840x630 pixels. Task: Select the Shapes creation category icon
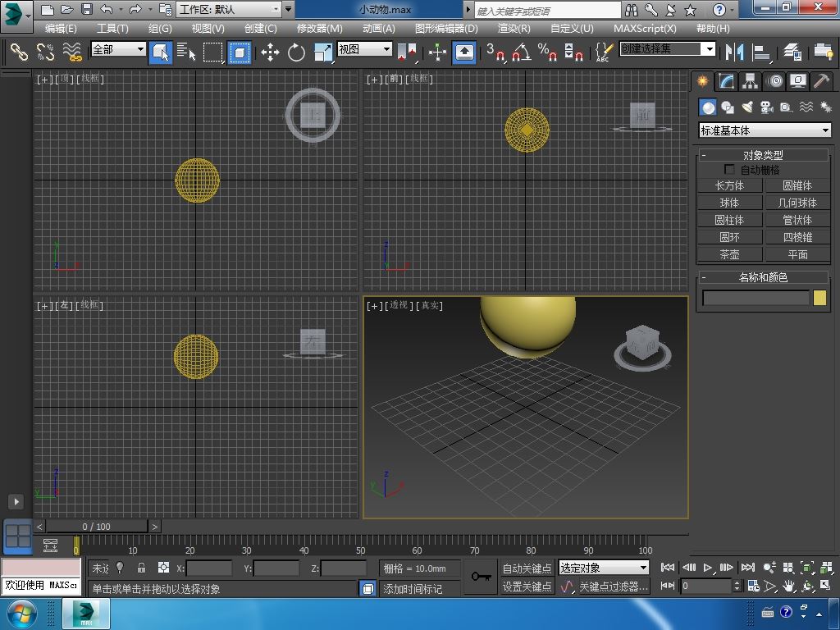[x=728, y=107]
